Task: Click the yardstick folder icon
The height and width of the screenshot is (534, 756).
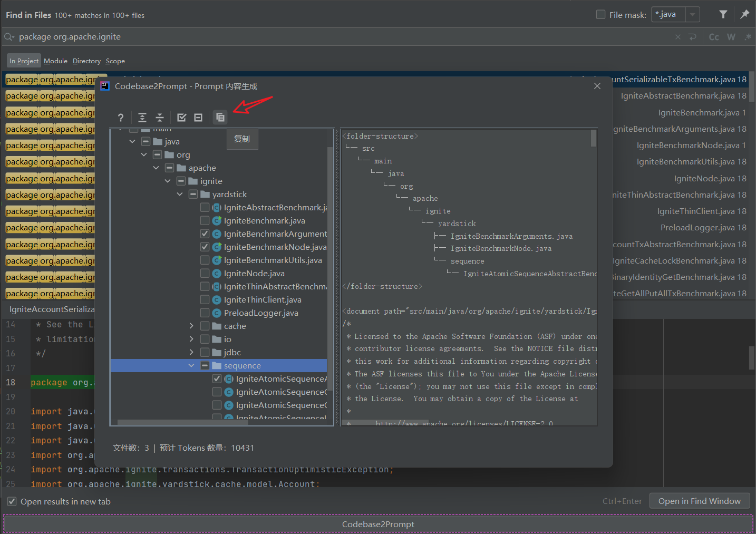Action: [x=205, y=194]
